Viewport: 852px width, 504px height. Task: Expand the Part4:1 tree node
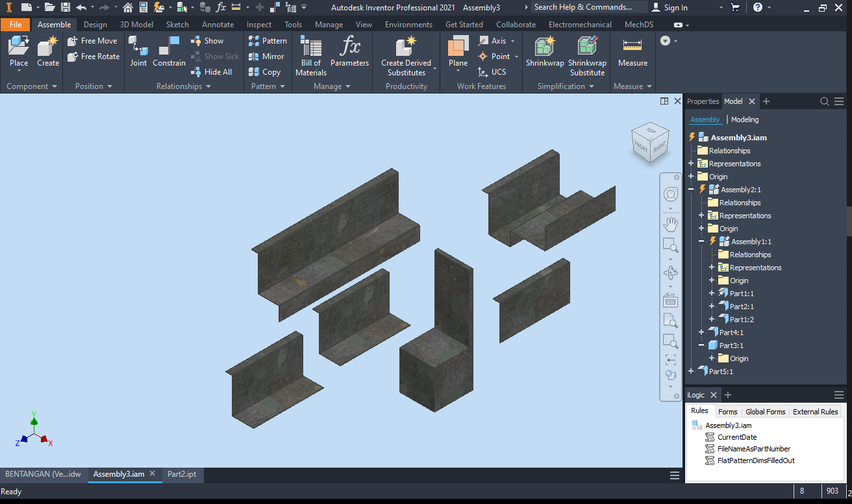click(701, 333)
